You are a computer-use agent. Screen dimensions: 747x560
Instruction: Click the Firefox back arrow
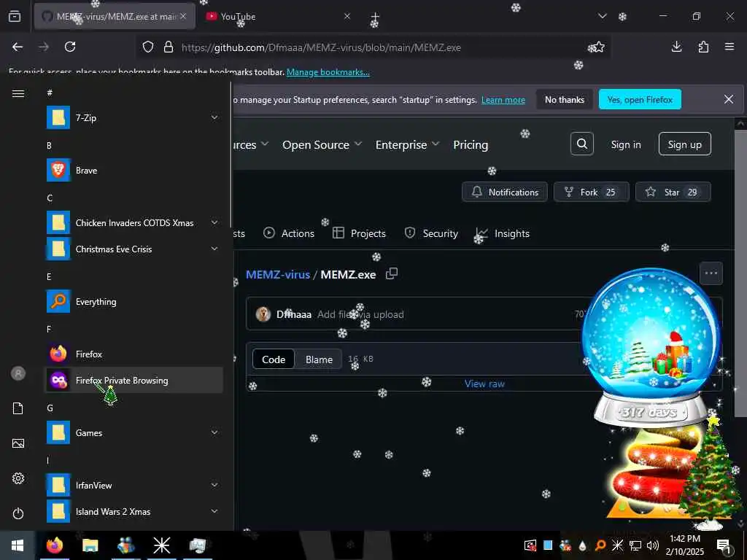(x=18, y=47)
